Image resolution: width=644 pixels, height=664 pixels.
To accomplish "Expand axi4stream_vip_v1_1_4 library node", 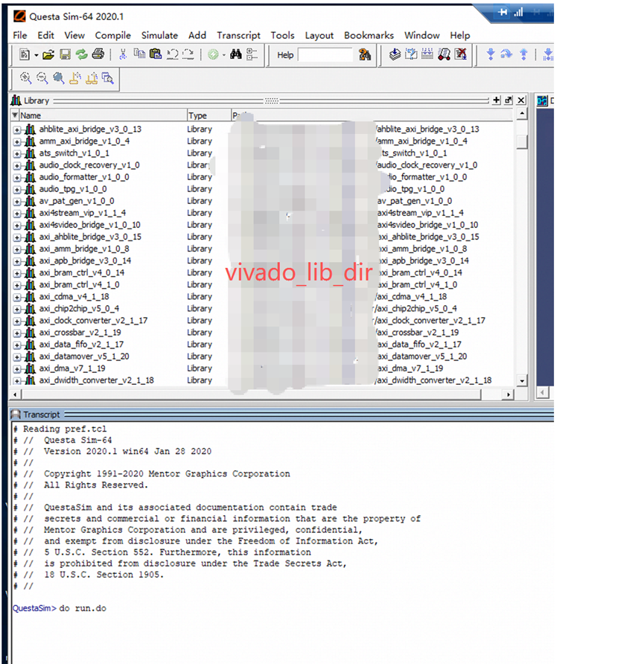I will pos(16,214).
